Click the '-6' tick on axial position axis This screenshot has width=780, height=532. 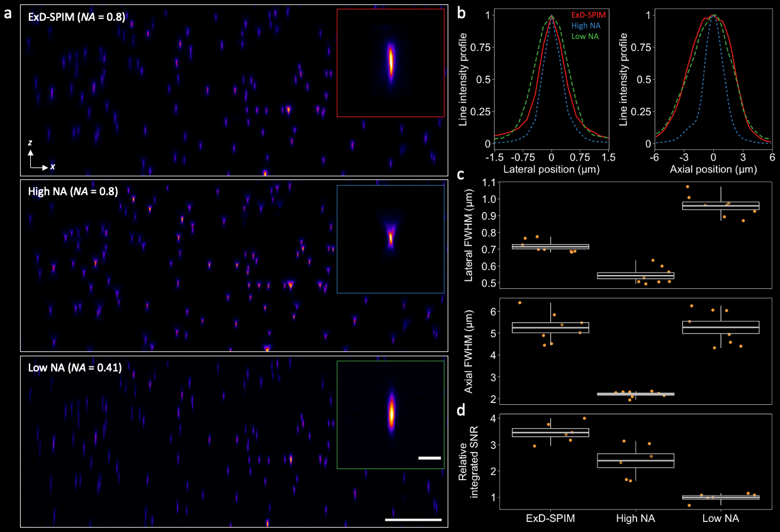(x=654, y=156)
